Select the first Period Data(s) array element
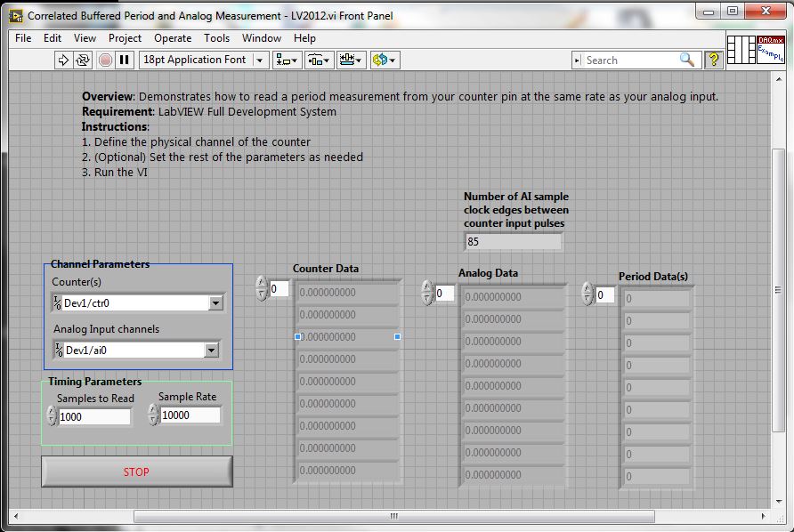The width and height of the screenshot is (794, 532). coord(656,299)
